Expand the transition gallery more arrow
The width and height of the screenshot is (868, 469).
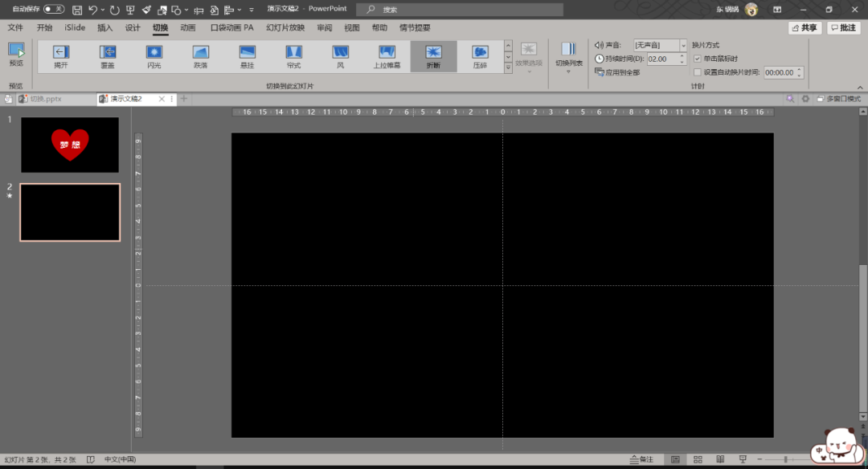[508, 69]
